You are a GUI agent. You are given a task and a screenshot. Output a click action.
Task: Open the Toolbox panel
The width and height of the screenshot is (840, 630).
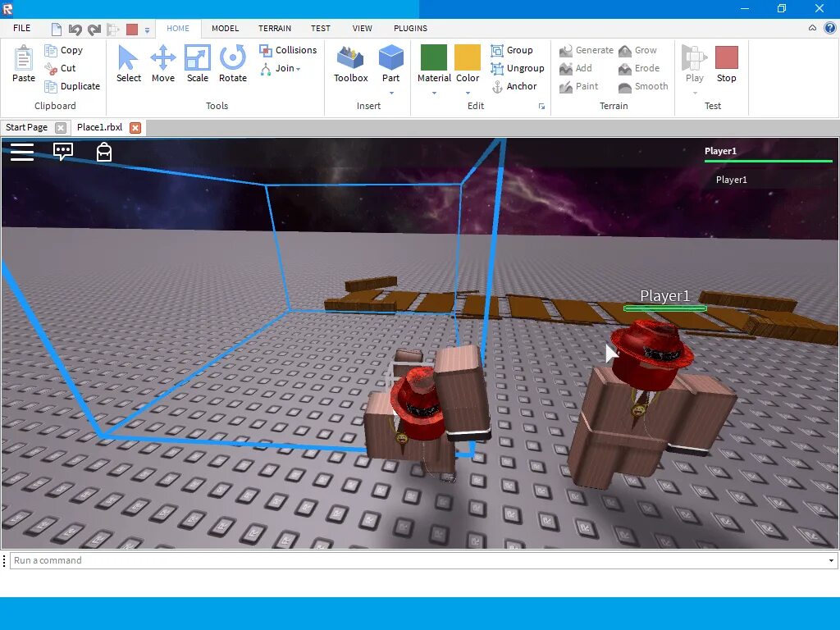tap(351, 64)
